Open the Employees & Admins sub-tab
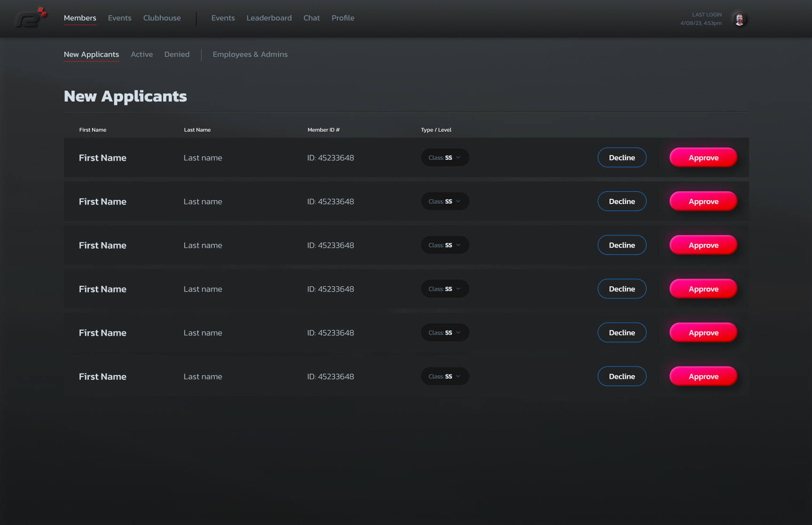This screenshot has height=525, width=812. click(250, 55)
